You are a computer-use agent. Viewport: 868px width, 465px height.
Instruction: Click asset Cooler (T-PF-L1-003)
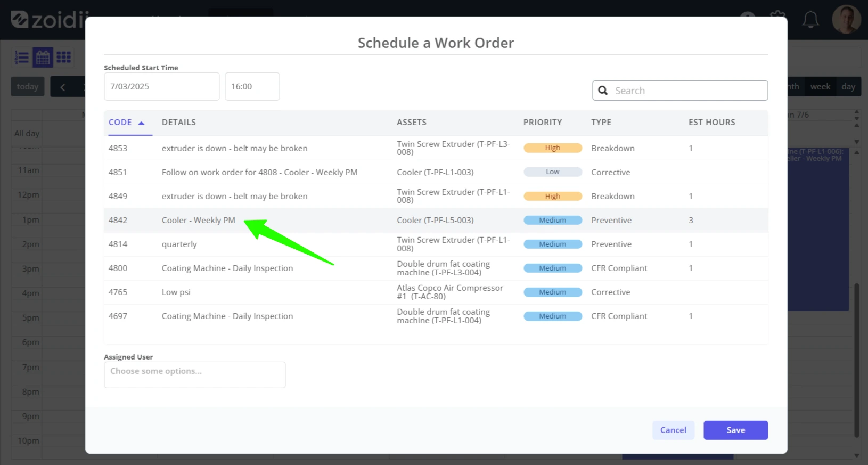point(435,172)
